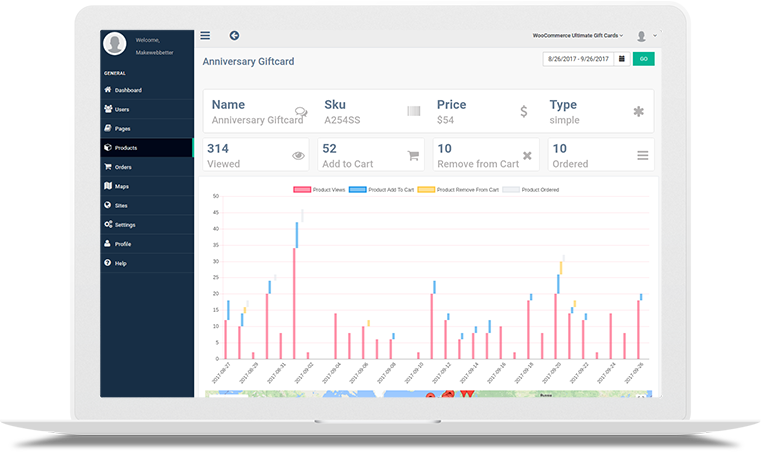This screenshot has height=462, width=761.
Task: Click the X icon in Remove from Cart card
Action: [x=527, y=156]
